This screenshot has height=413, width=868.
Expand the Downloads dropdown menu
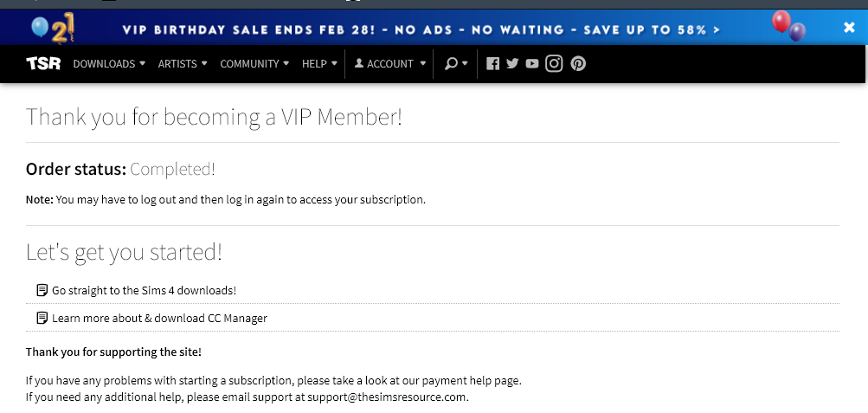click(109, 63)
